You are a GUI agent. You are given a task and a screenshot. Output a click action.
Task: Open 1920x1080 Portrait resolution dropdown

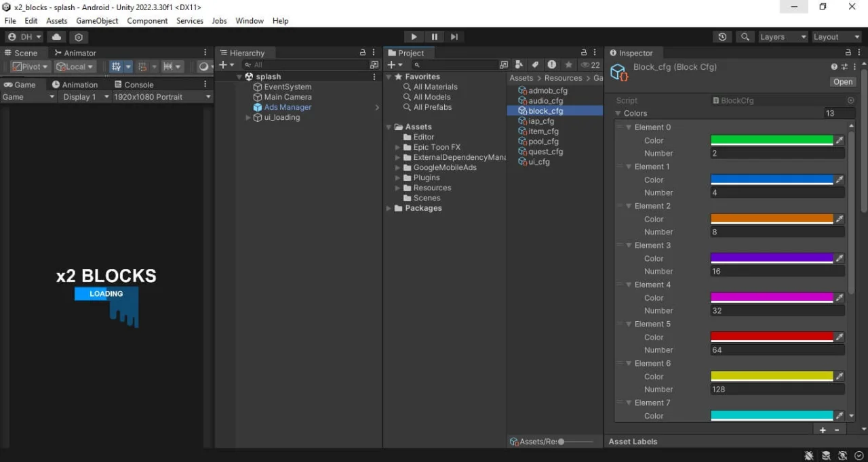click(163, 97)
